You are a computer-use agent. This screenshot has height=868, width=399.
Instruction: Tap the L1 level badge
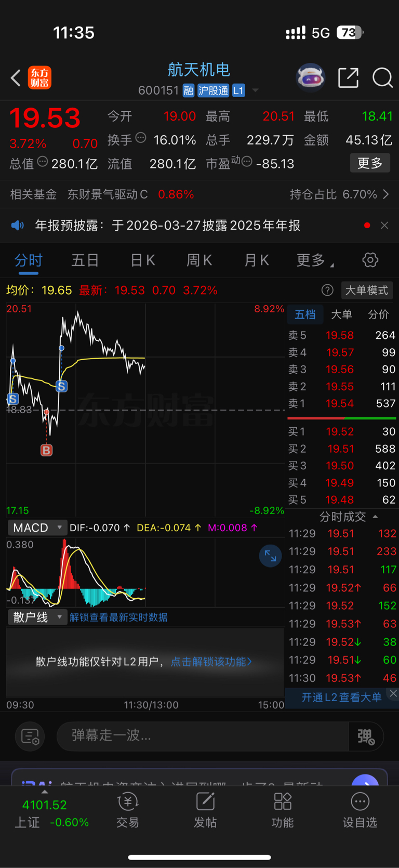[238, 90]
